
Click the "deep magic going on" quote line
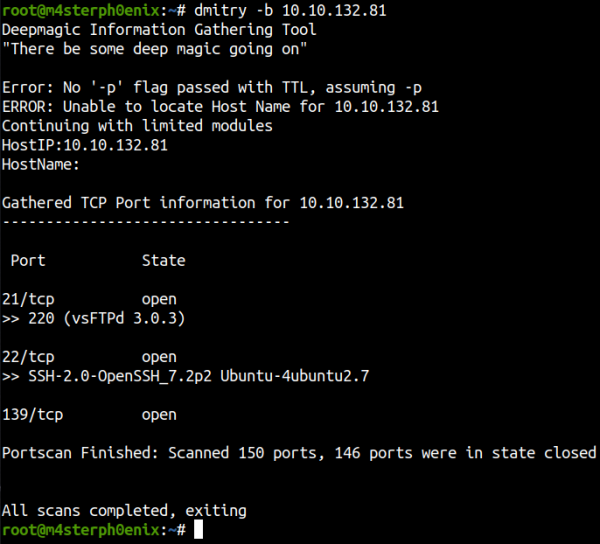[154, 49]
